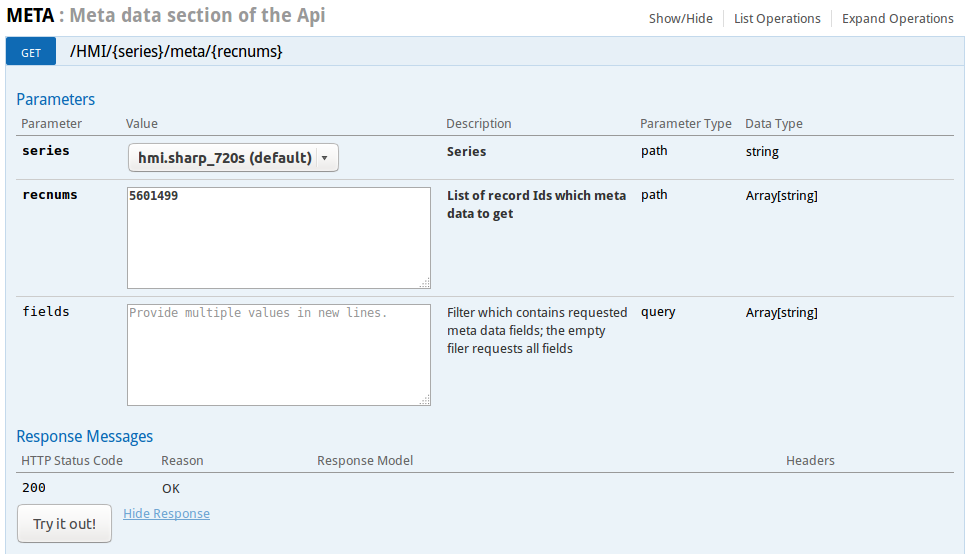The height and width of the screenshot is (554, 971).
Task: Select the Parameters section heading
Action: pyautogui.click(x=56, y=99)
